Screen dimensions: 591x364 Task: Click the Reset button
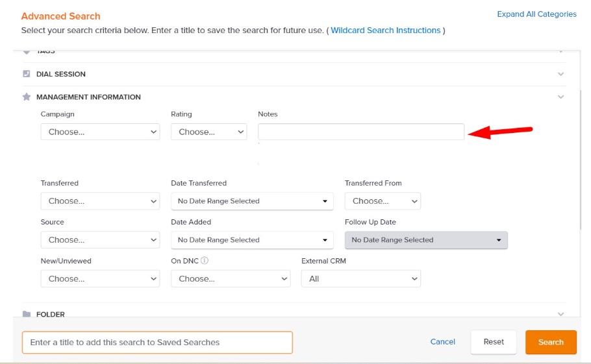coord(494,342)
